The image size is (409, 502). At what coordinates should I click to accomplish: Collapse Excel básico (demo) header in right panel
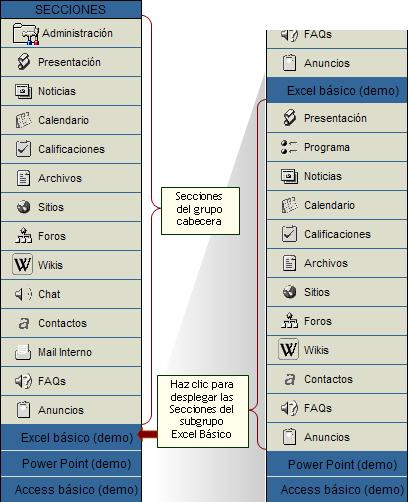pos(337,90)
